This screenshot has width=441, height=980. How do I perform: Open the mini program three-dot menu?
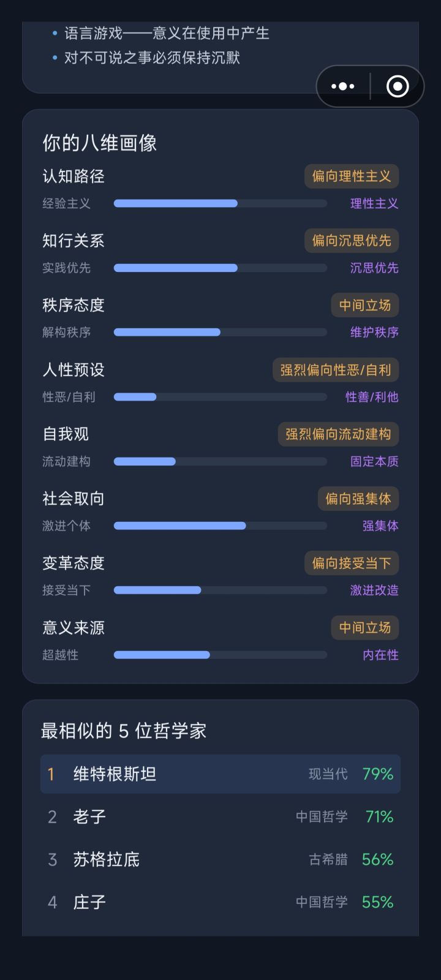[x=343, y=86]
